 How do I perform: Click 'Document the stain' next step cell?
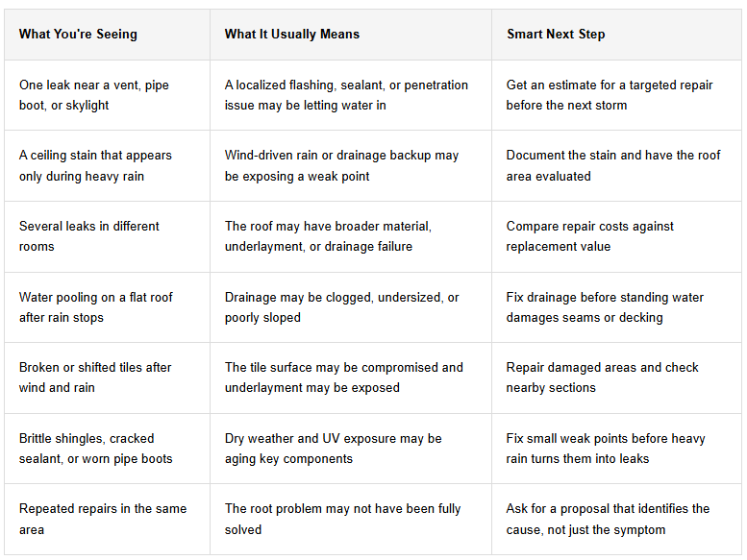point(616,165)
